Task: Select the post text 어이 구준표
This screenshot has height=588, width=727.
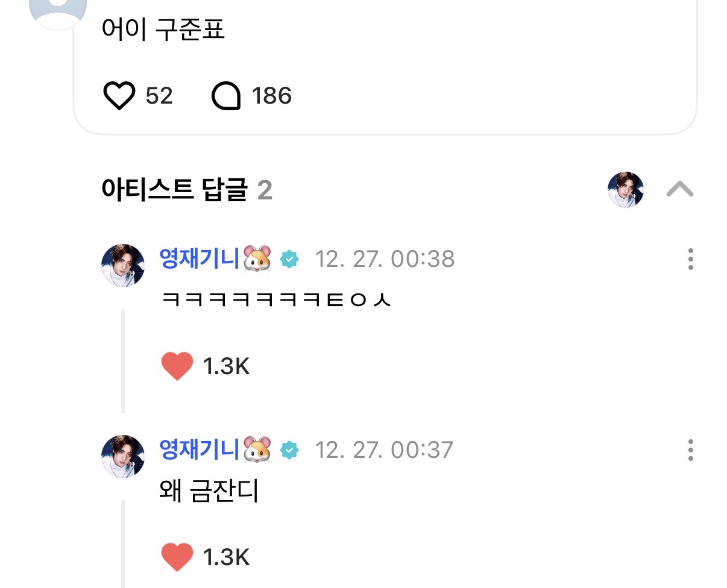Action: [x=163, y=30]
